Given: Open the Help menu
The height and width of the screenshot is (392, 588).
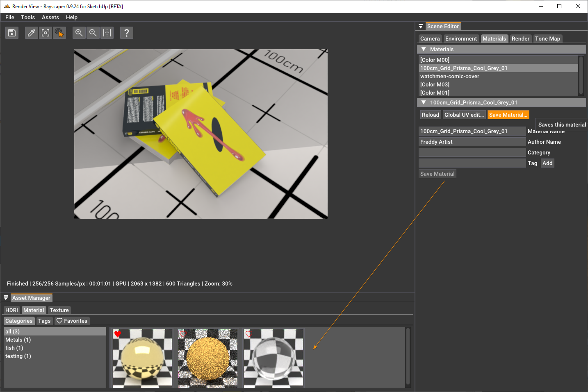Looking at the screenshot, I should 72,17.
